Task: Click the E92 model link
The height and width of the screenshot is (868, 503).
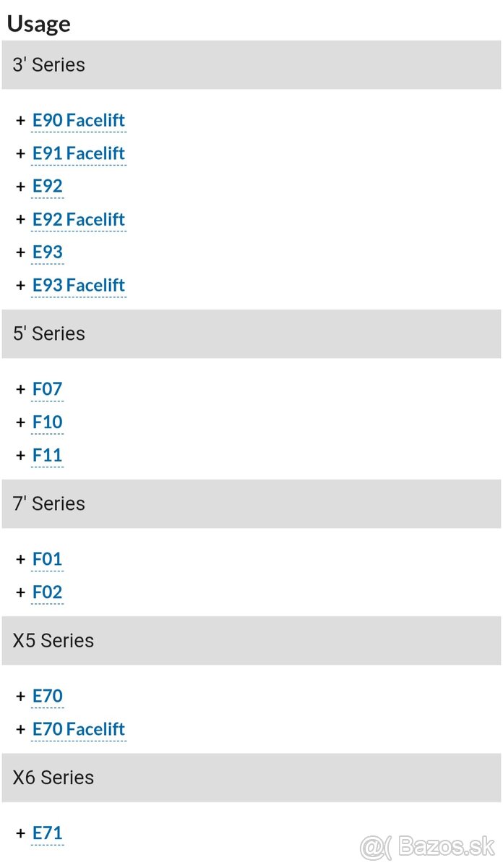Action: 48,186
